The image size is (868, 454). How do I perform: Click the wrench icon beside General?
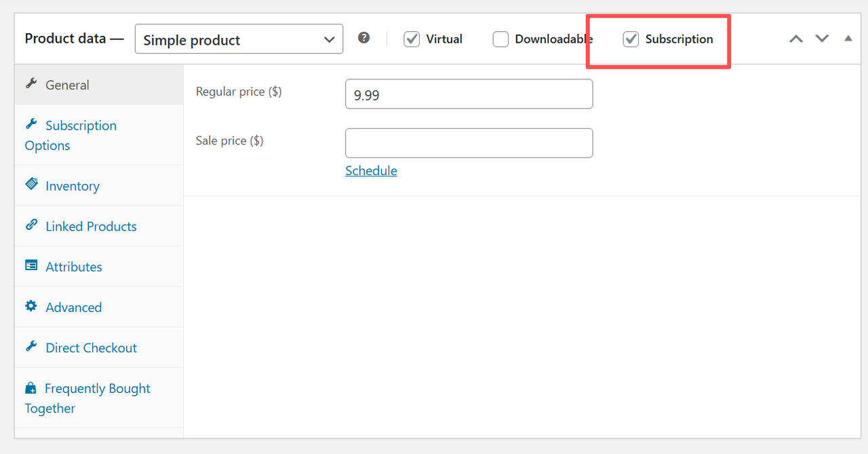pos(31,84)
